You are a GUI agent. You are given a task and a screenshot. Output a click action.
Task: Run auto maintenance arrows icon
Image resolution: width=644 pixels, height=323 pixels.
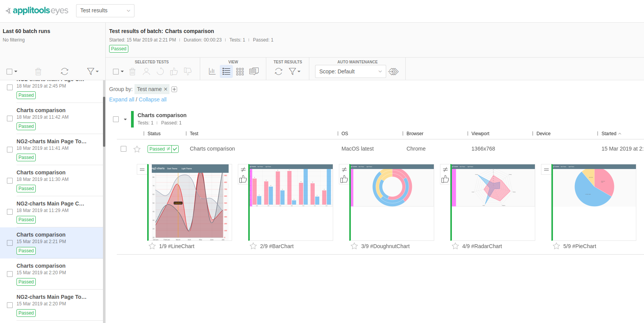coord(393,71)
